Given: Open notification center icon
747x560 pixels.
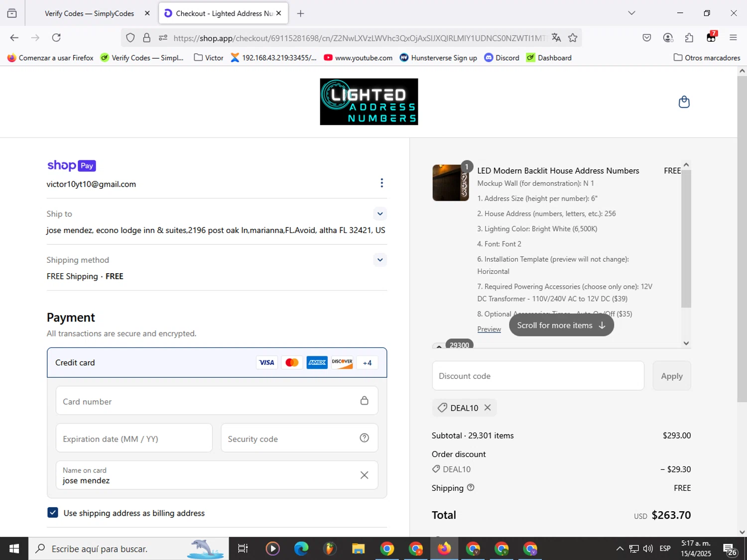Looking at the screenshot, I should pos(730,549).
